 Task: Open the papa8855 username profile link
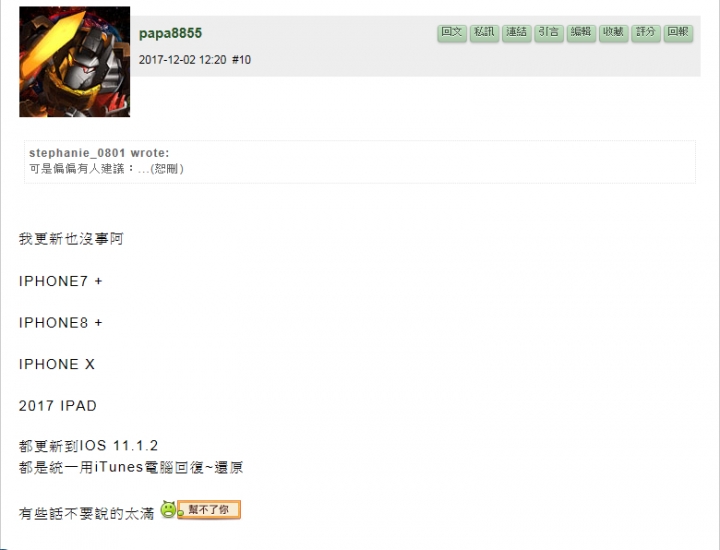click(x=170, y=34)
